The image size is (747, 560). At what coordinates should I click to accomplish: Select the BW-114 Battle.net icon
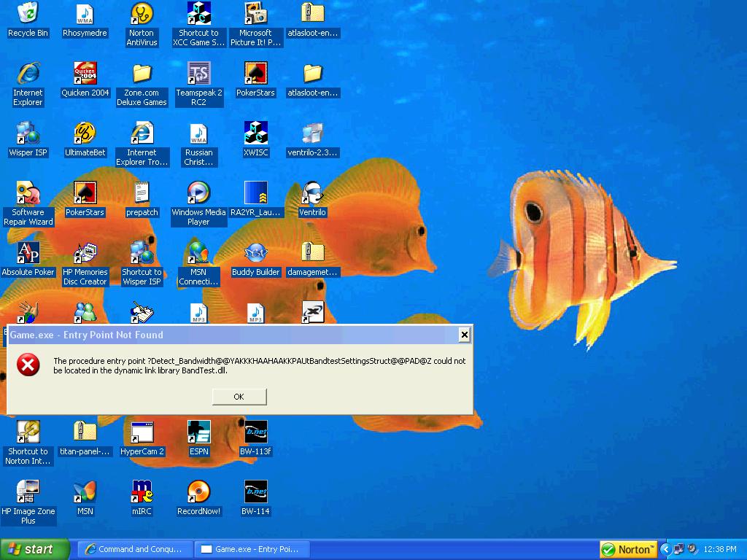(255, 492)
